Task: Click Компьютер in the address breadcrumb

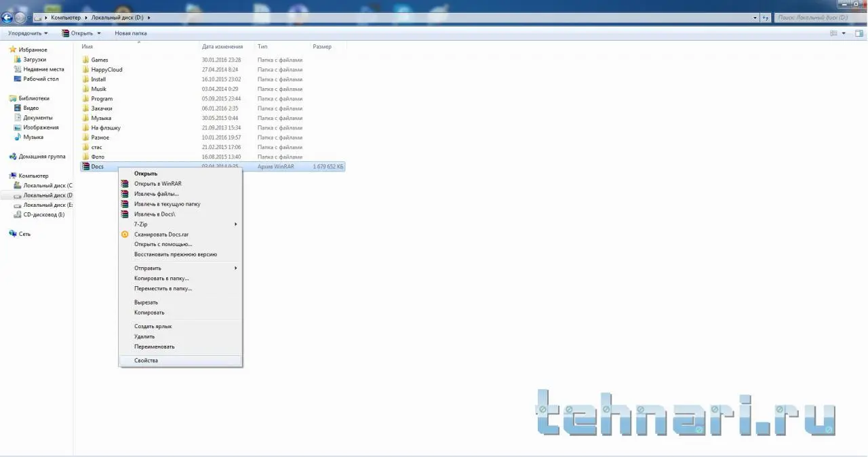Action: click(66, 18)
